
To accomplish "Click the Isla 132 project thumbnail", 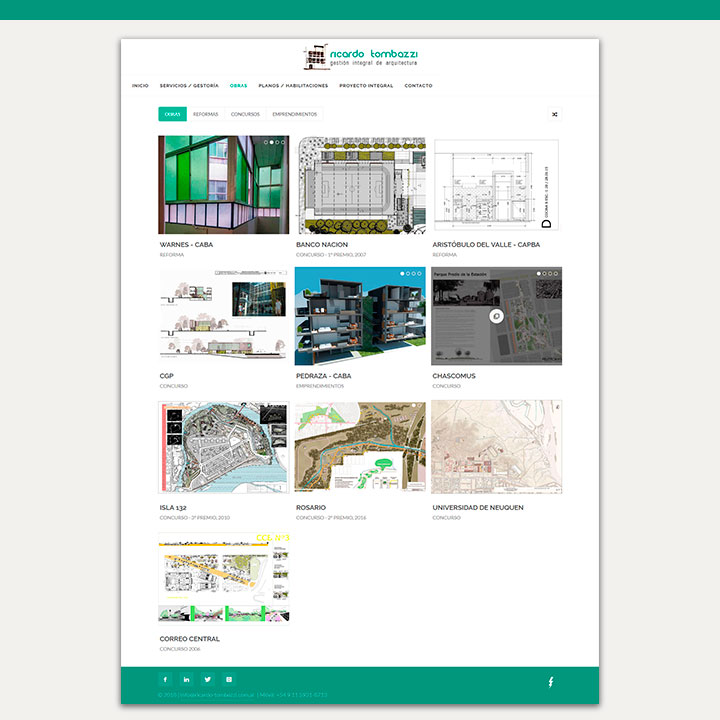I will (223, 447).
